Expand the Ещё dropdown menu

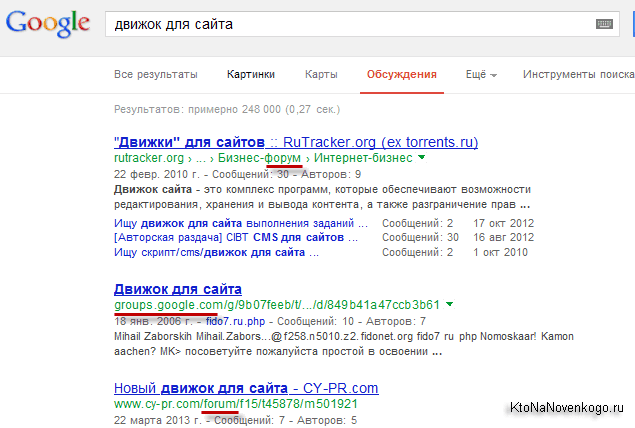click(481, 75)
